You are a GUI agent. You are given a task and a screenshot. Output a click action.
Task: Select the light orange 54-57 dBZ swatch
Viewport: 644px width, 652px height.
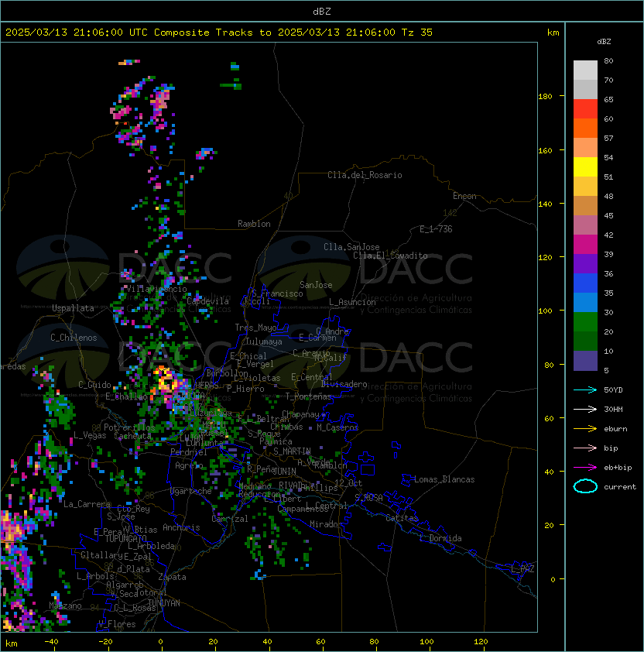click(585, 148)
